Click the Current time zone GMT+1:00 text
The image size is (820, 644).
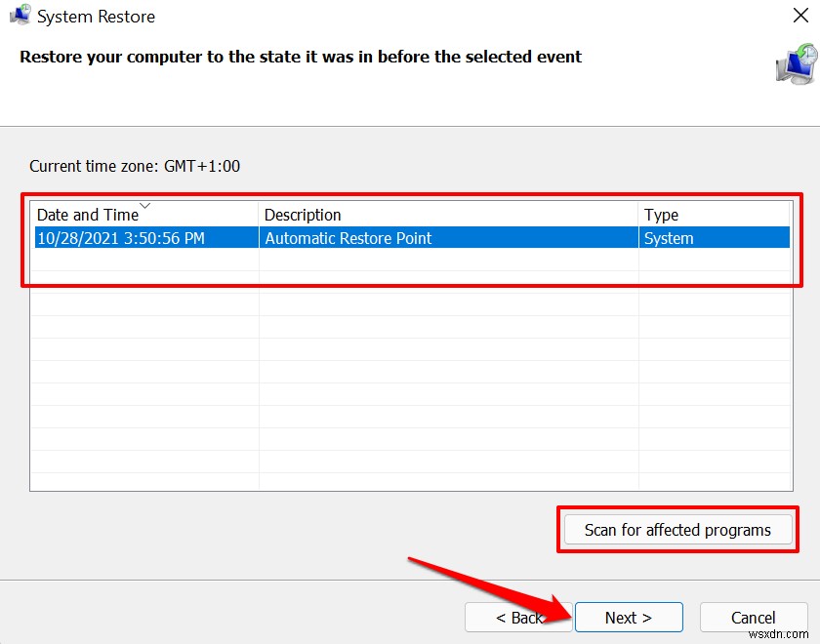[x=135, y=166]
